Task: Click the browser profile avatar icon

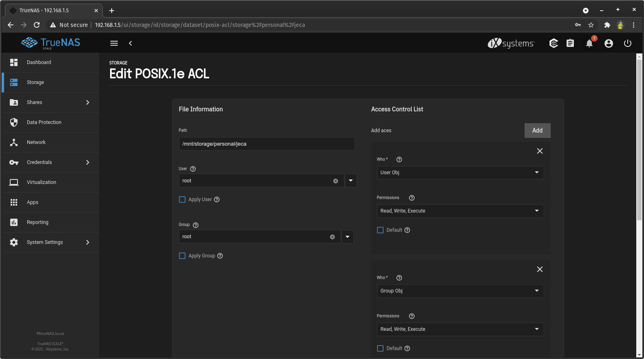Action: pyautogui.click(x=620, y=25)
